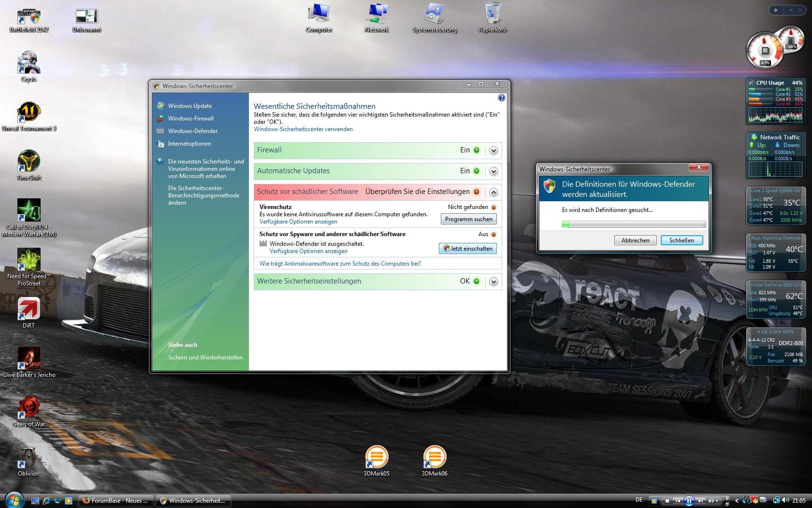Launch Windows Media Player from Quick Launch
Viewport: 812px width, 508px height.
[x=69, y=501]
